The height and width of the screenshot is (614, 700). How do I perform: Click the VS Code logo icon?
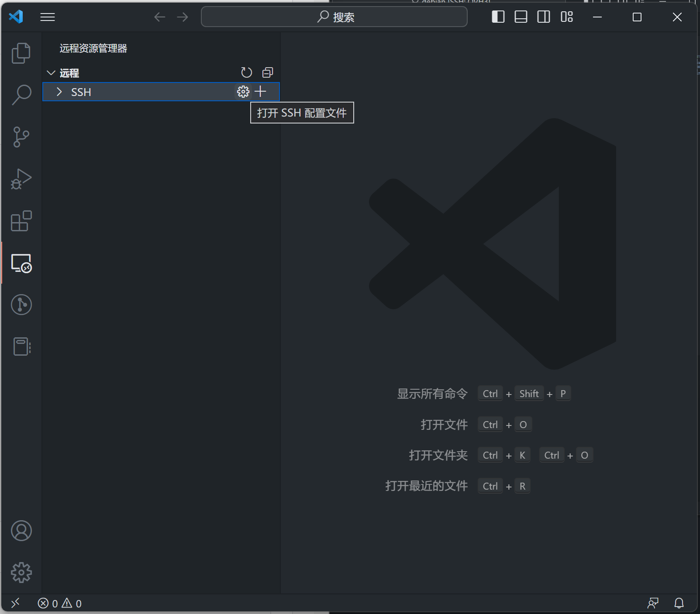point(16,17)
